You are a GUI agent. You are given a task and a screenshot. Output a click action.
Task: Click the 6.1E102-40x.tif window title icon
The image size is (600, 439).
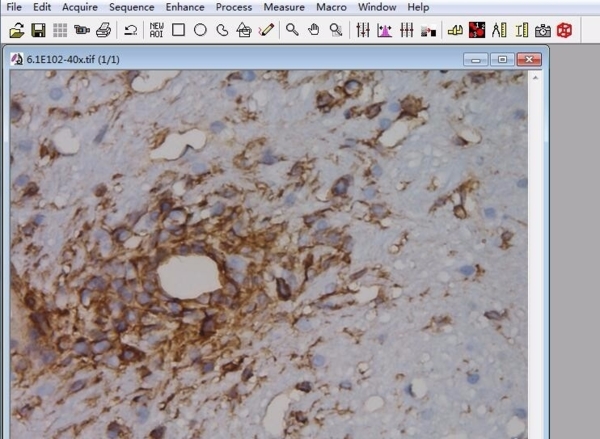tap(16, 59)
